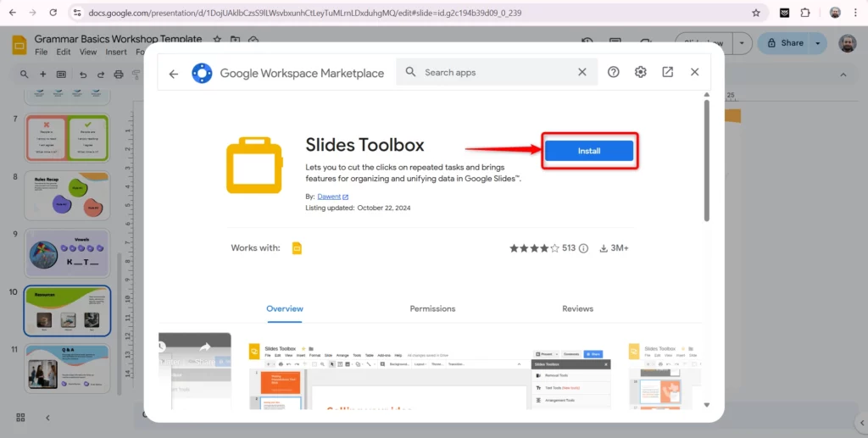This screenshot has height=438, width=868.
Task: Select the Overview tab
Action: pyautogui.click(x=285, y=309)
